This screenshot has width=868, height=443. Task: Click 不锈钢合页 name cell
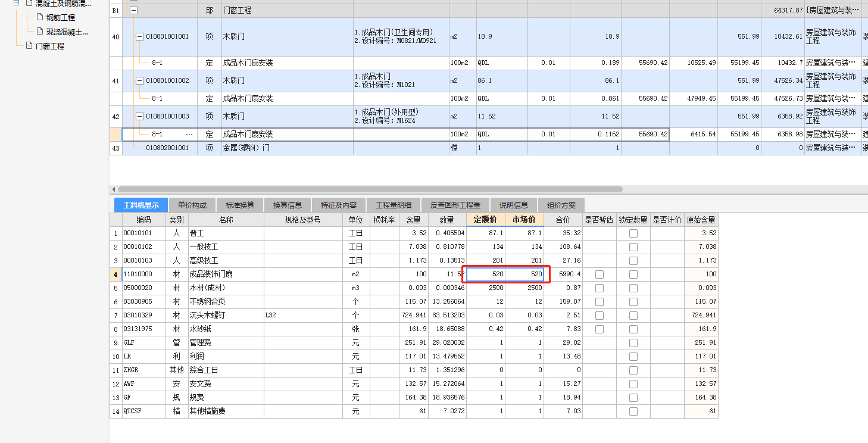[x=226, y=302]
